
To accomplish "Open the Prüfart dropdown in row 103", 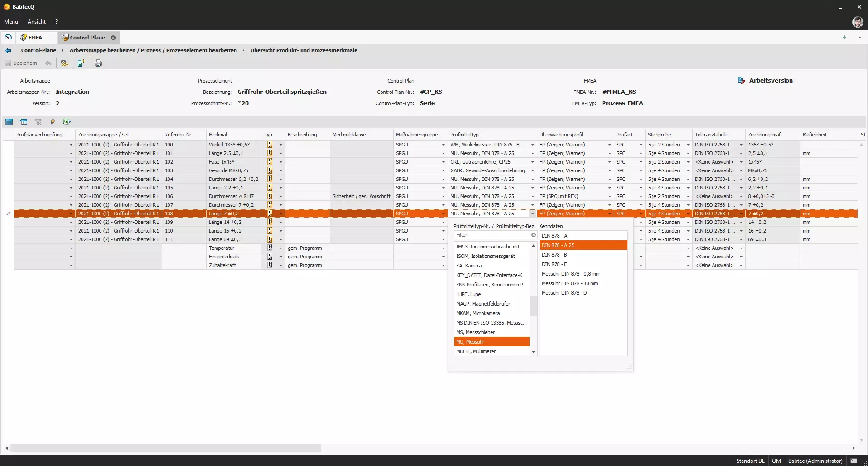I will 641,170.
